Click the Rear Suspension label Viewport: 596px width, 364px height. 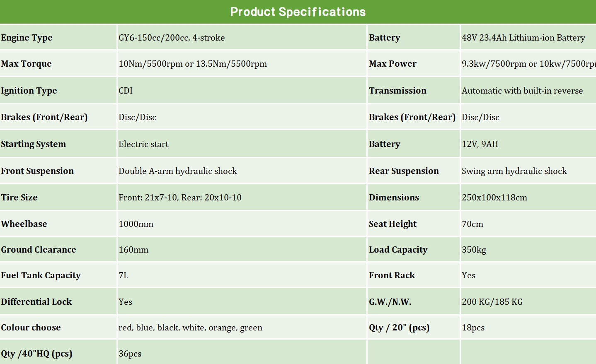(403, 171)
